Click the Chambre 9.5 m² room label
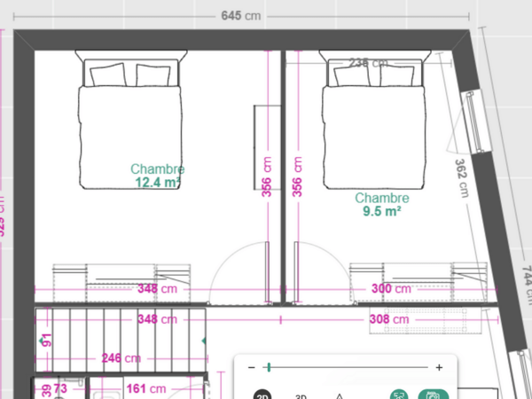 382,205
